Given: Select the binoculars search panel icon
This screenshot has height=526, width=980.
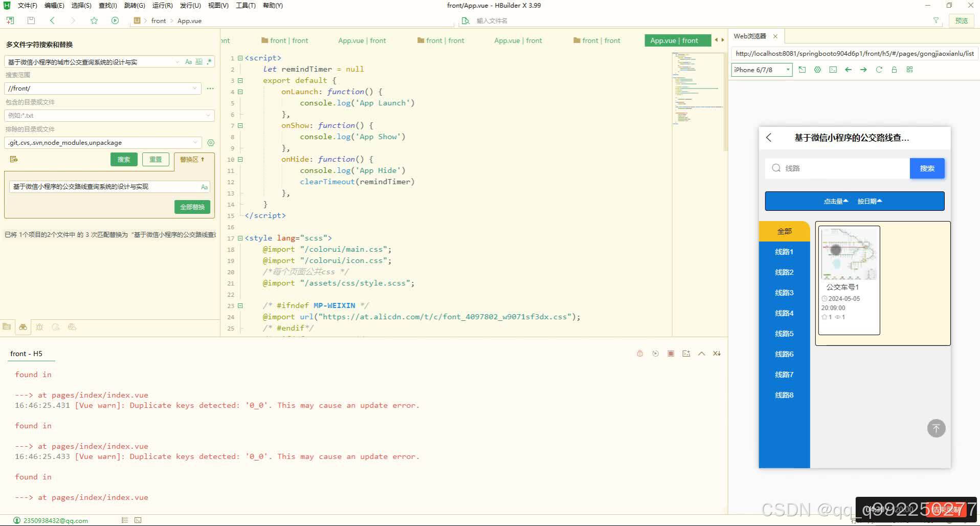Looking at the screenshot, I should coord(23,326).
